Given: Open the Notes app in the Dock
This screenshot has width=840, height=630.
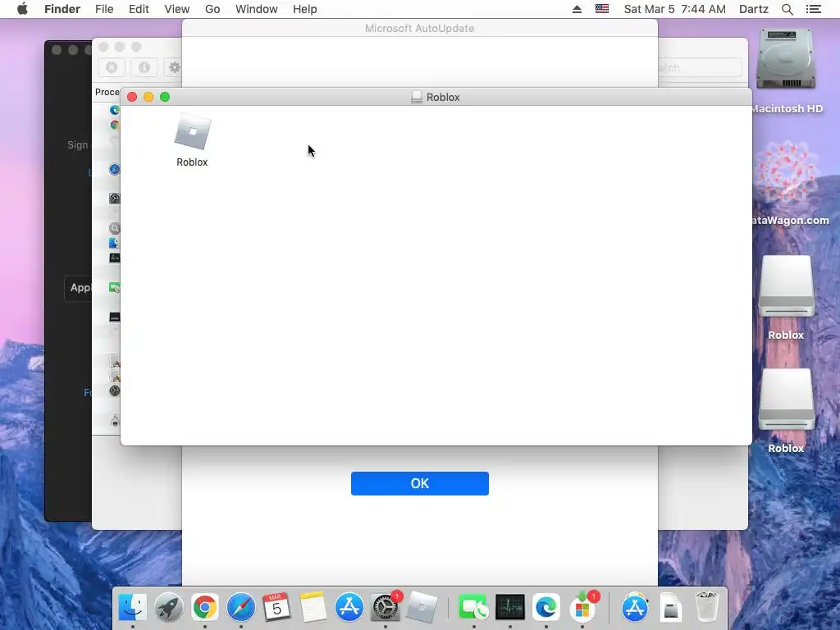Looking at the screenshot, I should pyautogui.click(x=313, y=608).
